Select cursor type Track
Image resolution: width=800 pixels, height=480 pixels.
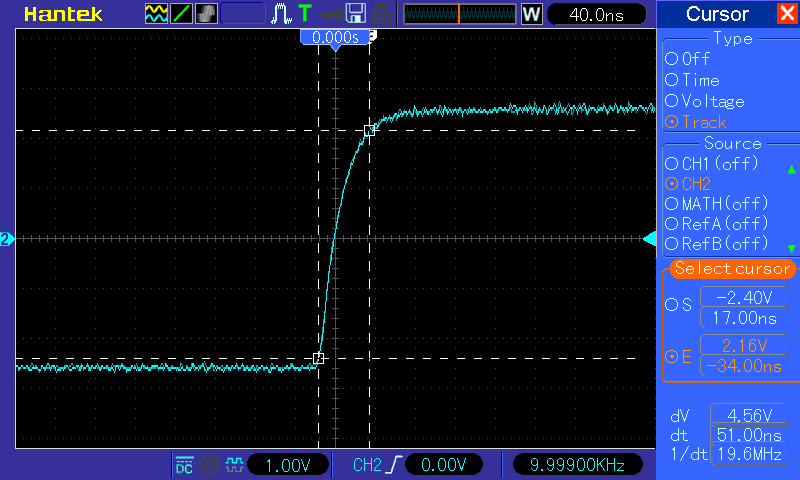click(x=695, y=122)
